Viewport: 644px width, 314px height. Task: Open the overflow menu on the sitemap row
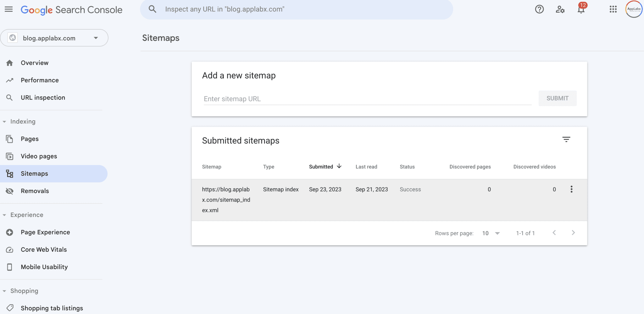tap(572, 189)
